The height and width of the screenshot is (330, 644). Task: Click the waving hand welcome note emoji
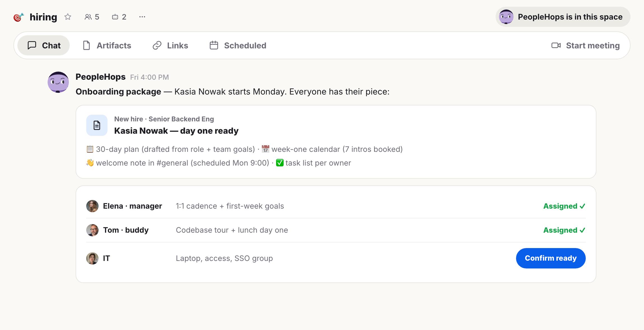click(90, 163)
